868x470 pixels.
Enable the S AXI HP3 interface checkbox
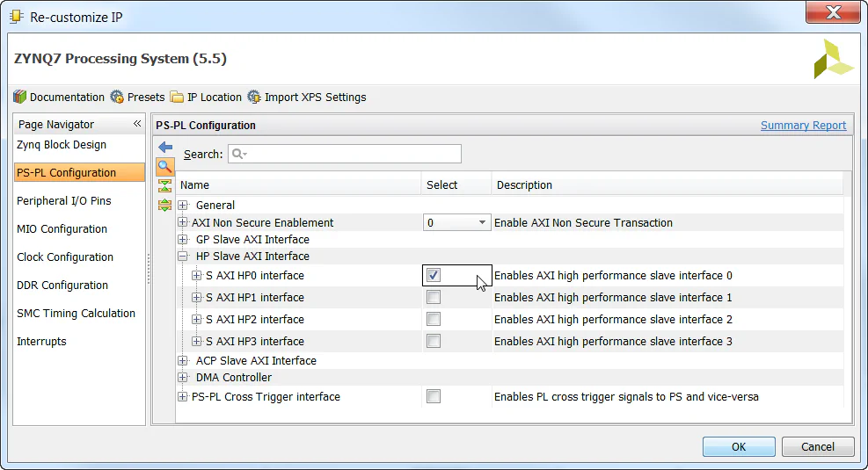[434, 341]
